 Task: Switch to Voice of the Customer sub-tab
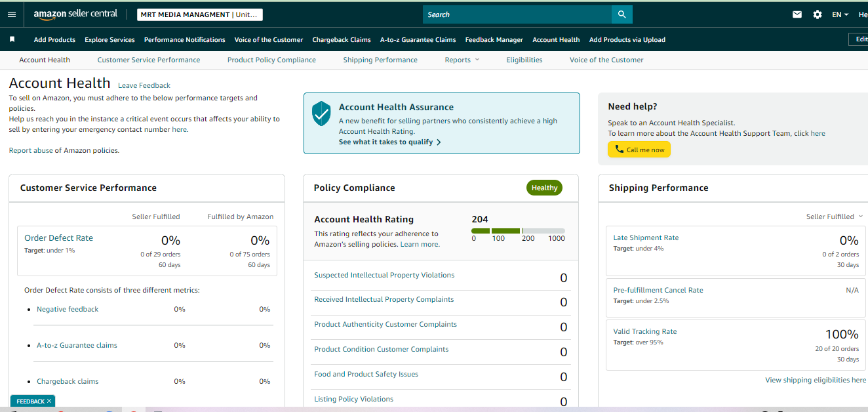point(606,60)
